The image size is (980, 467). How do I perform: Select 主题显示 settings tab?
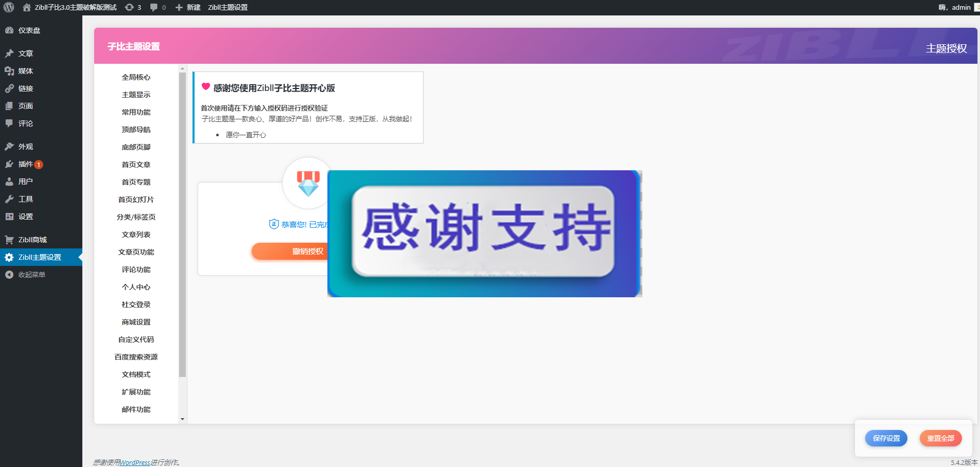pyautogui.click(x=136, y=95)
